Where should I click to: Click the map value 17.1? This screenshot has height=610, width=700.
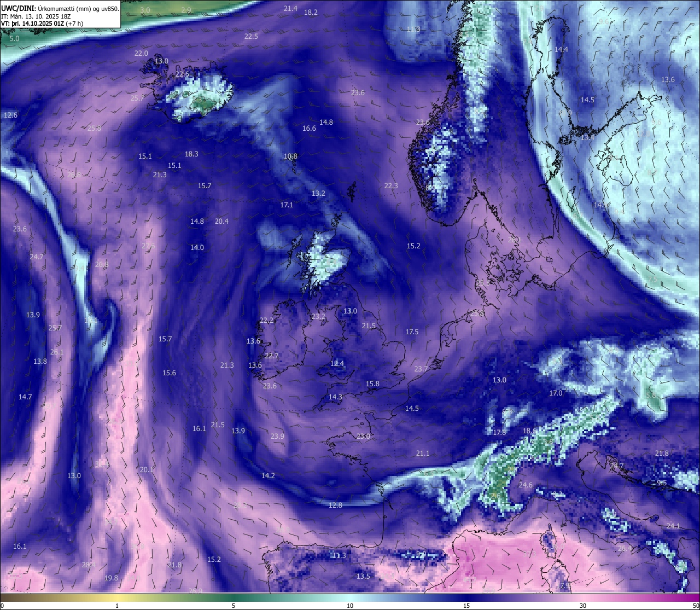(287, 205)
